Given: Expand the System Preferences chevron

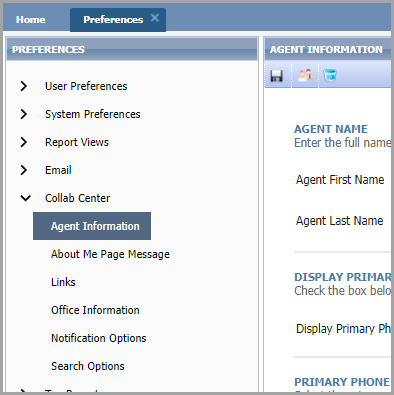Looking at the screenshot, I should (x=24, y=114).
